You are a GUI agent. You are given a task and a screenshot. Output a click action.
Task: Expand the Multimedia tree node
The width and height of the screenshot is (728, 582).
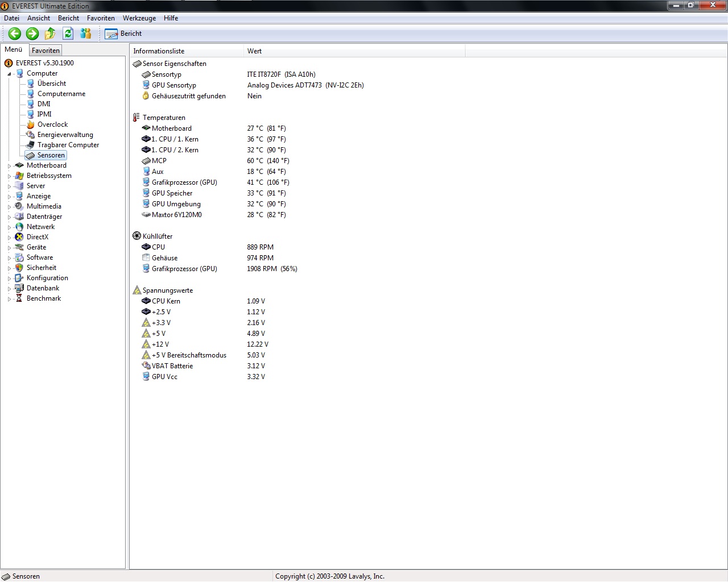9,207
